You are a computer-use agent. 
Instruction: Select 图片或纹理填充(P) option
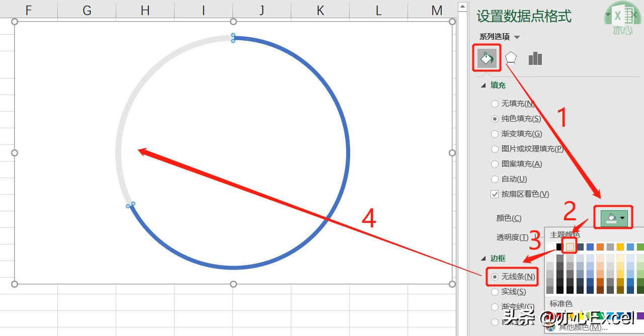(x=495, y=149)
